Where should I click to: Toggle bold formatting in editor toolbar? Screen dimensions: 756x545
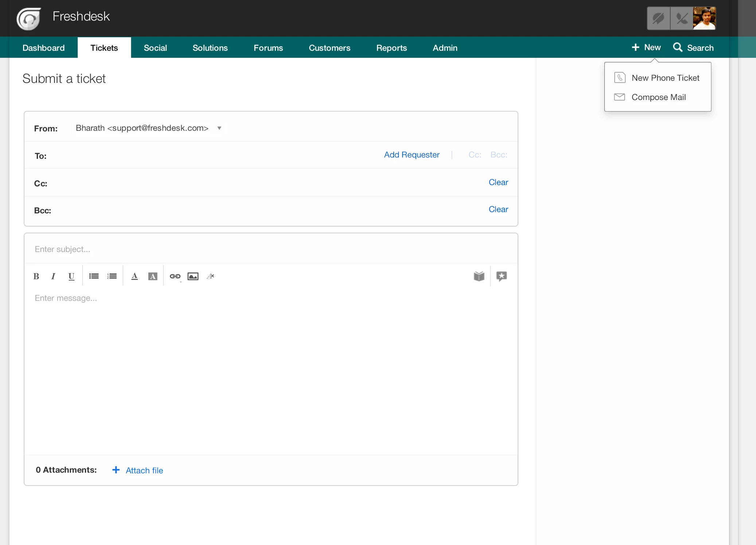(36, 276)
